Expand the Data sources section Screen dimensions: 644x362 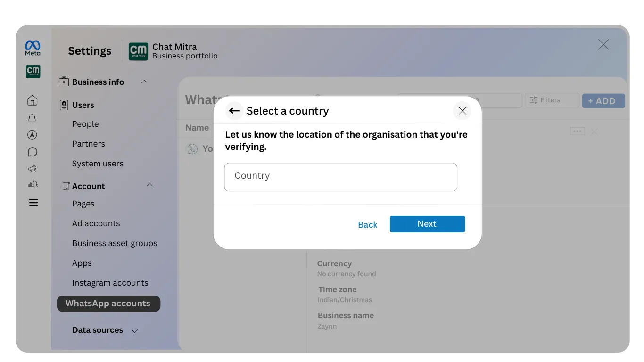click(135, 330)
